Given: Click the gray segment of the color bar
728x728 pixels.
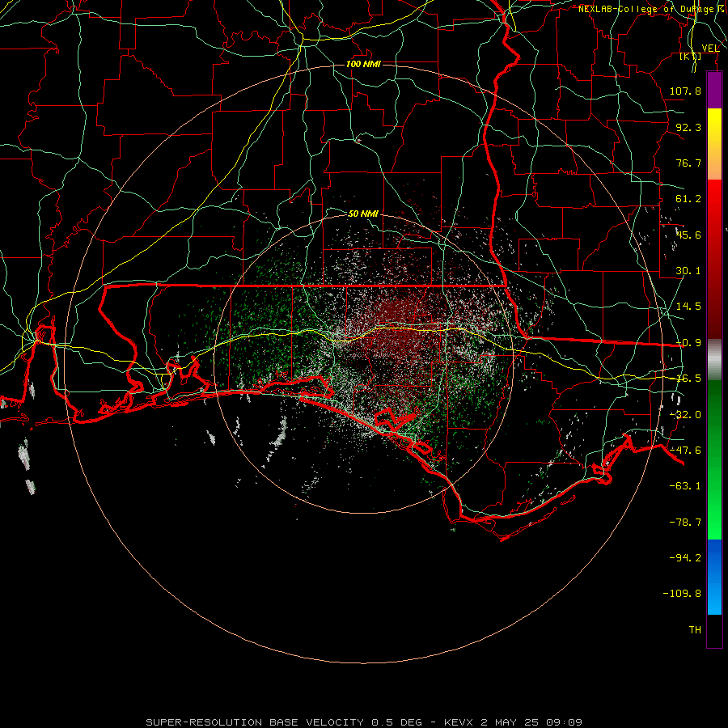Looking at the screenshot, I should (x=714, y=359).
